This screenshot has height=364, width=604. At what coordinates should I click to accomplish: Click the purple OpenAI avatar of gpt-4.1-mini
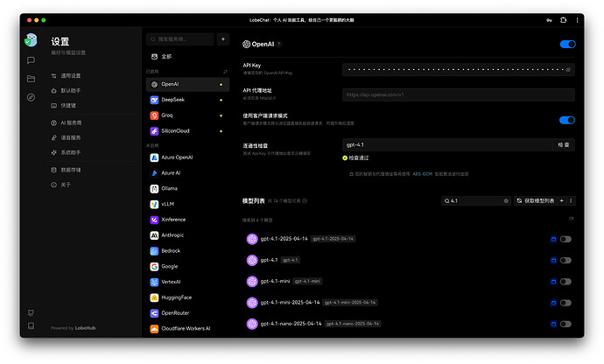(252, 282)
